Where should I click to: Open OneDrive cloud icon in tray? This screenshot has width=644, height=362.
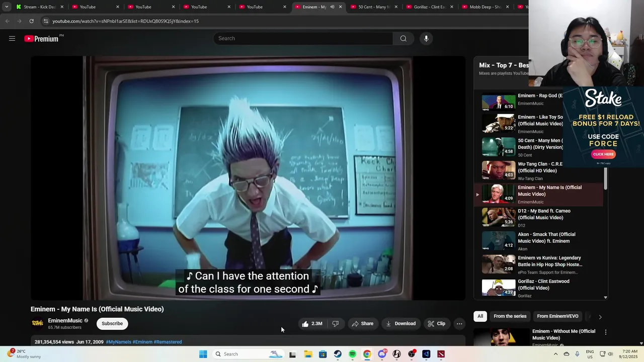point(567,354)
